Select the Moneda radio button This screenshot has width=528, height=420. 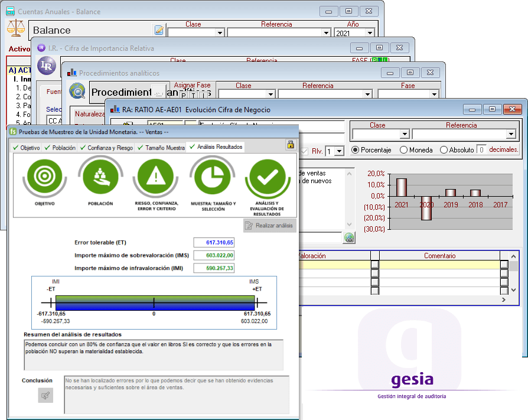(404, 150)
